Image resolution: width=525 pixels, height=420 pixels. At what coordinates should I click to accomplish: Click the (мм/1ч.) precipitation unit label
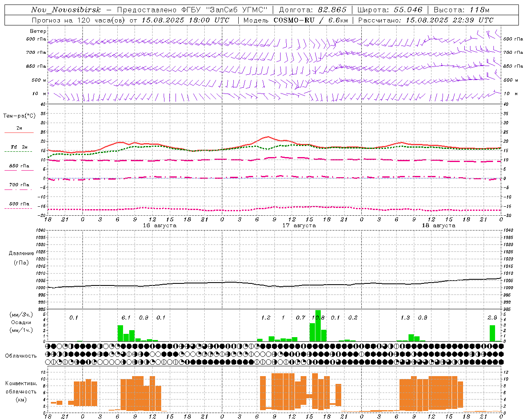click(x=21, y=330)
